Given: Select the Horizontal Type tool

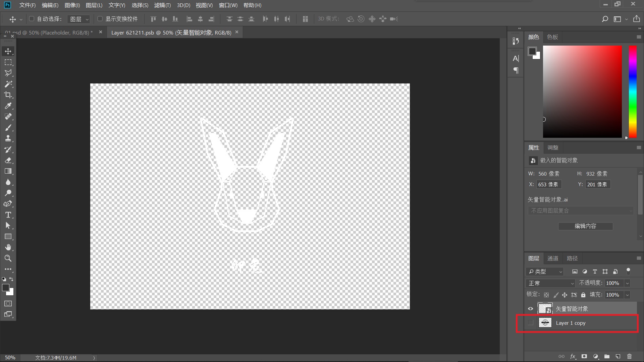Looking at the screenshot, I should [x=8, y=215].
